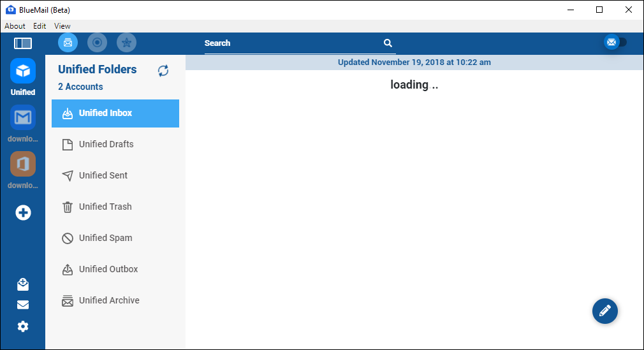The width and height of the screenshot is (644, 350).
Task: Open the Edit menu
Action: click(x=40, y=26)
